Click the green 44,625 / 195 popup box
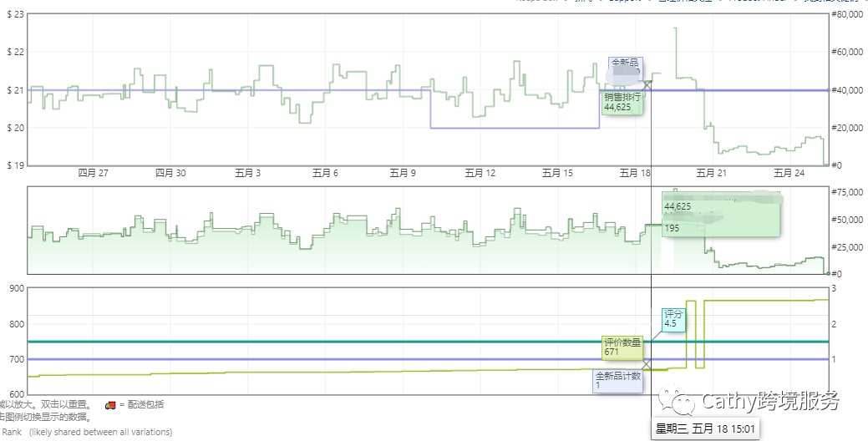The width and height of the screenshot is (868, 441). [x=720, y=217]
